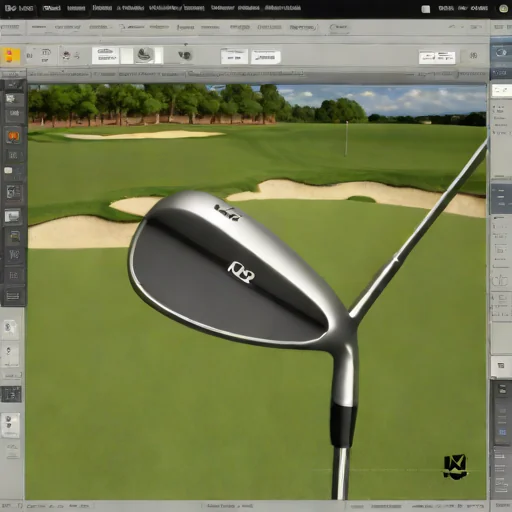
Task: Click the dark thumbnail in the lower left panel
Action: [x=11, y=394]
